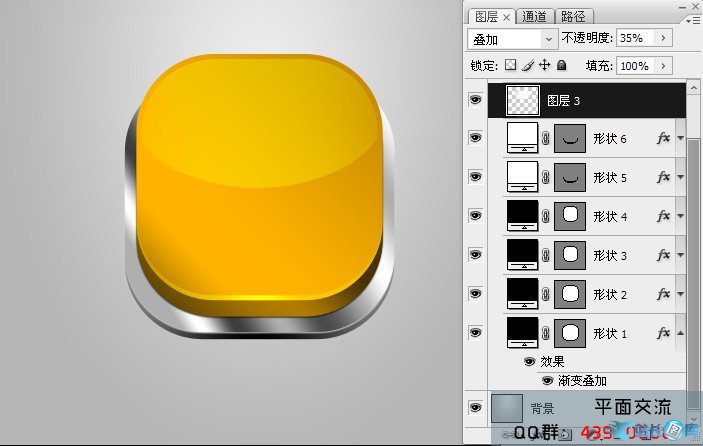
Task: Click the fx icon on 形状 5
Action: point(663,177)
